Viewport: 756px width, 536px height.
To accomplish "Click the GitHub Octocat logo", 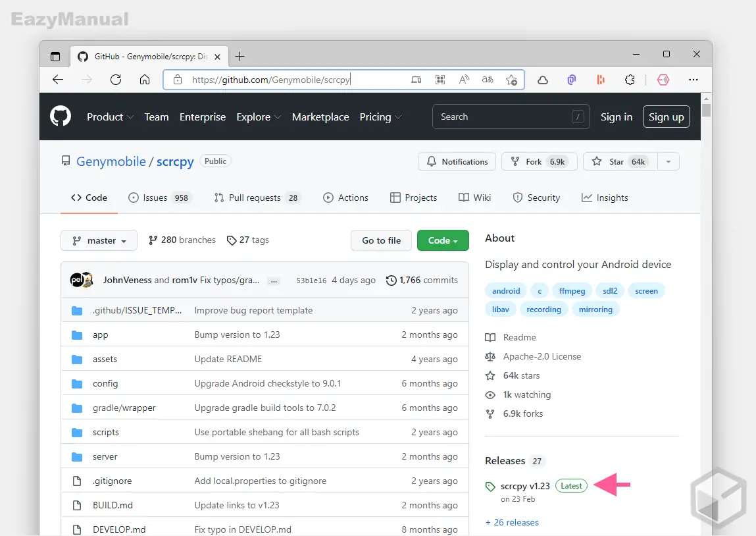I will point(61,117).
